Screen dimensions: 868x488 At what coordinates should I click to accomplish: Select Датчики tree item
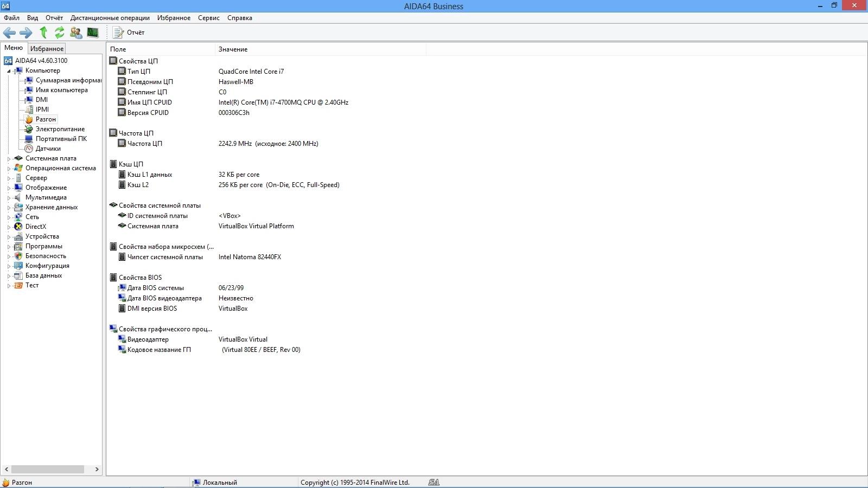pyautogui.click(x=48, y=149)
